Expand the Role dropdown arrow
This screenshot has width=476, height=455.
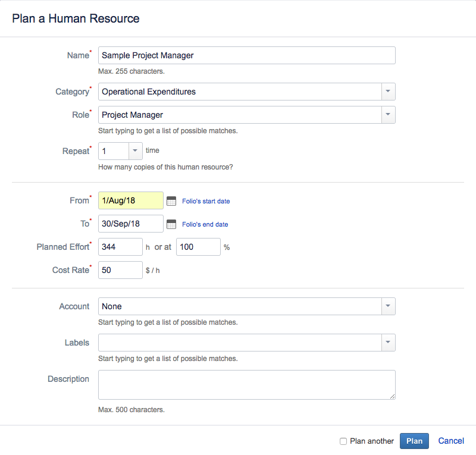click(x=388, y=115)
